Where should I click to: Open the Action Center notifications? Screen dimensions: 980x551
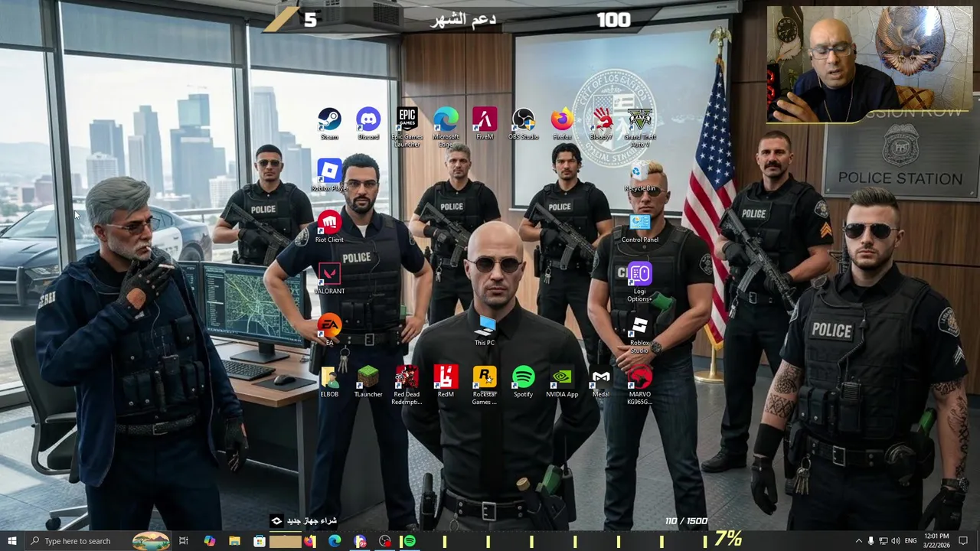[963, 541]
